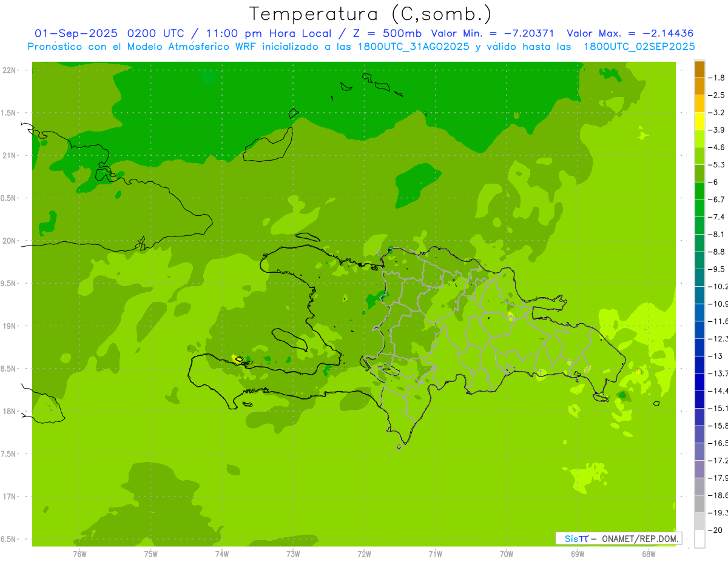Click the "72W" longitude label
The height and width of the screenshot is (562, 728).
(x=364, y=554)
